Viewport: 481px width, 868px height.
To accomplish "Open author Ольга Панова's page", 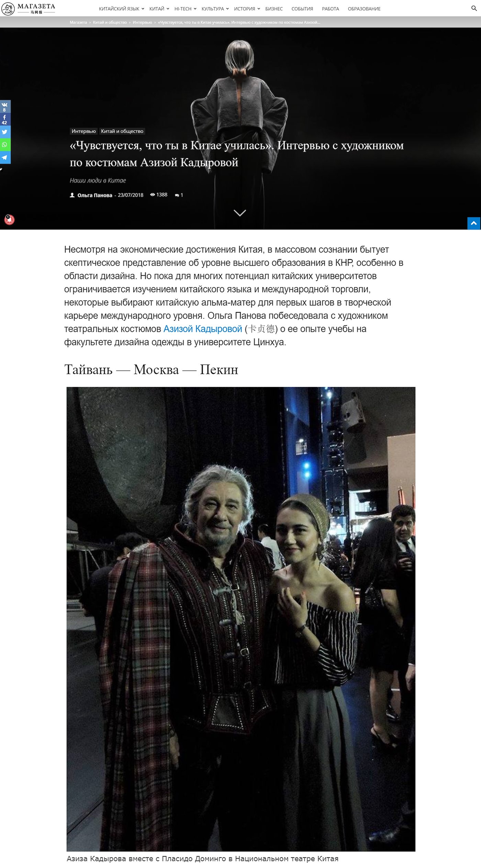I will point(95,195).
